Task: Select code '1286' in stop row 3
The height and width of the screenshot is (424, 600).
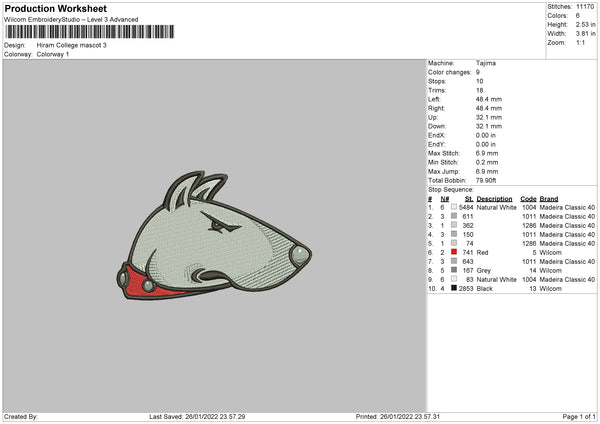Action: (529, 225)
